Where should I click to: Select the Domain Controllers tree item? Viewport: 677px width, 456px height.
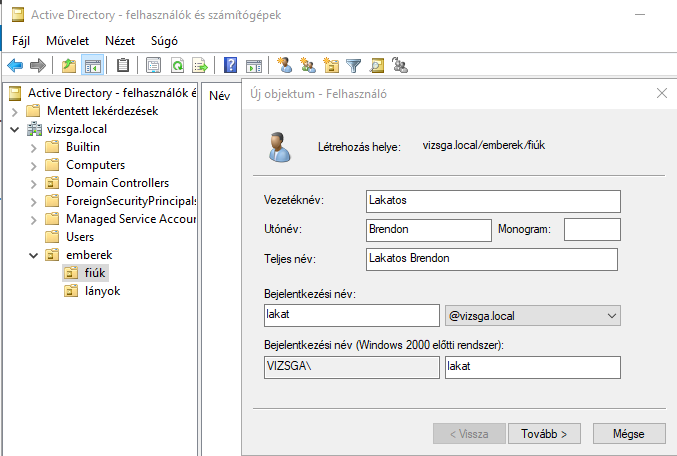(117, 183)
